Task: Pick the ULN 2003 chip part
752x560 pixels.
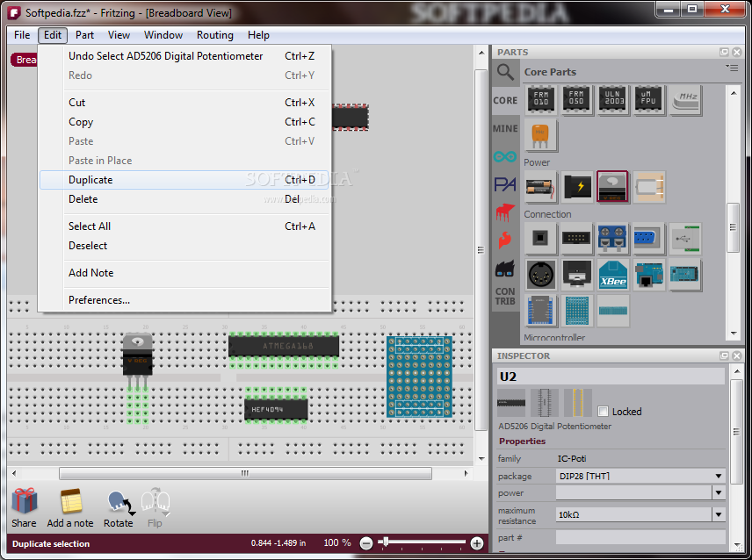Action: coord(613,99)
